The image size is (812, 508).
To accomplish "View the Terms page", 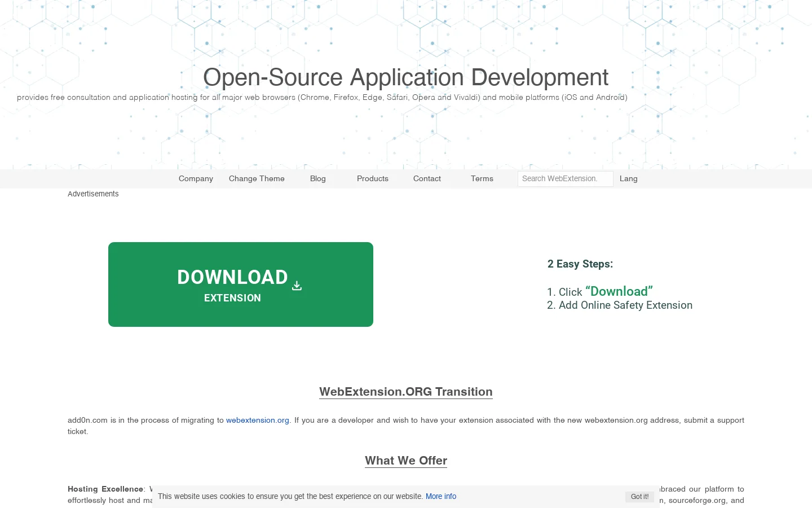I will [482, 178].
